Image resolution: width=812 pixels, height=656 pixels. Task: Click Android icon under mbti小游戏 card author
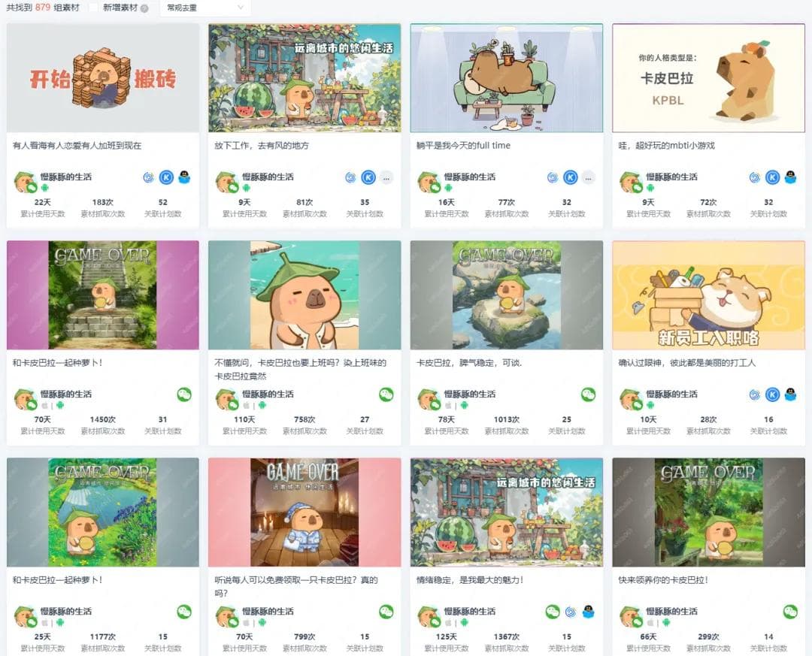(x=650, y=187)
